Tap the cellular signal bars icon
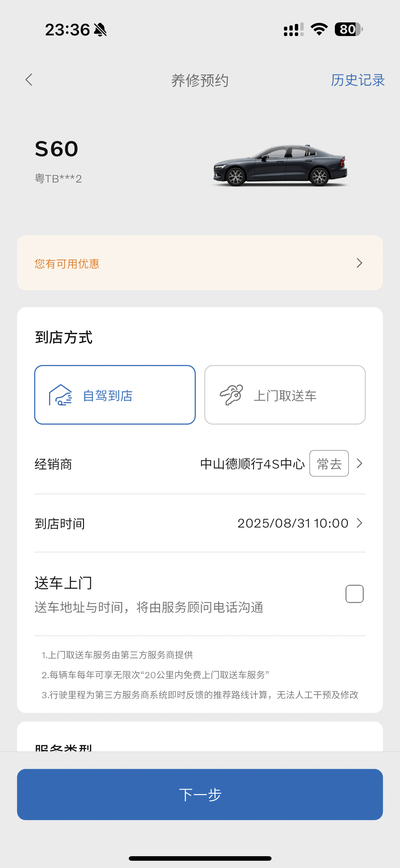Viewport: 400px width, 868px height. [293, 29]
